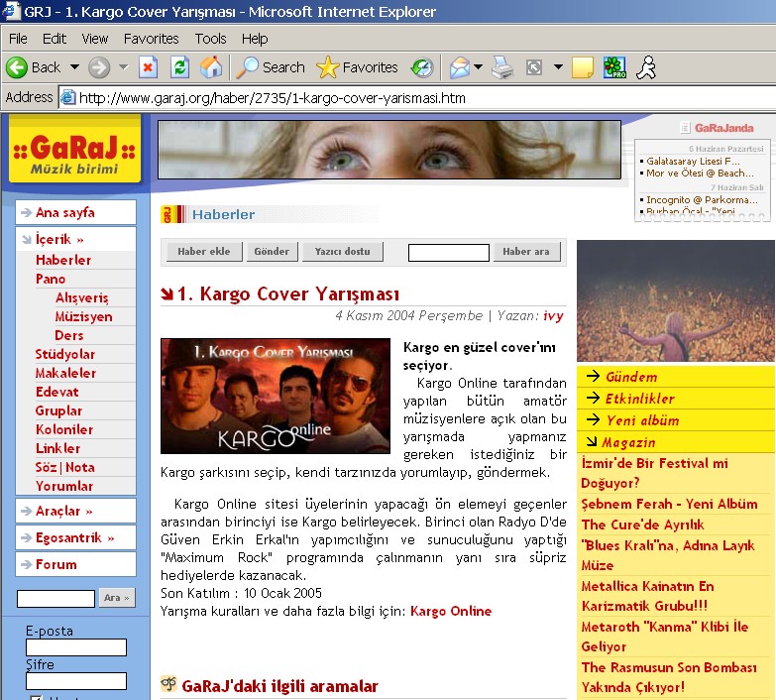Click the green flower PRO toolbar icon

pos(614,67)
